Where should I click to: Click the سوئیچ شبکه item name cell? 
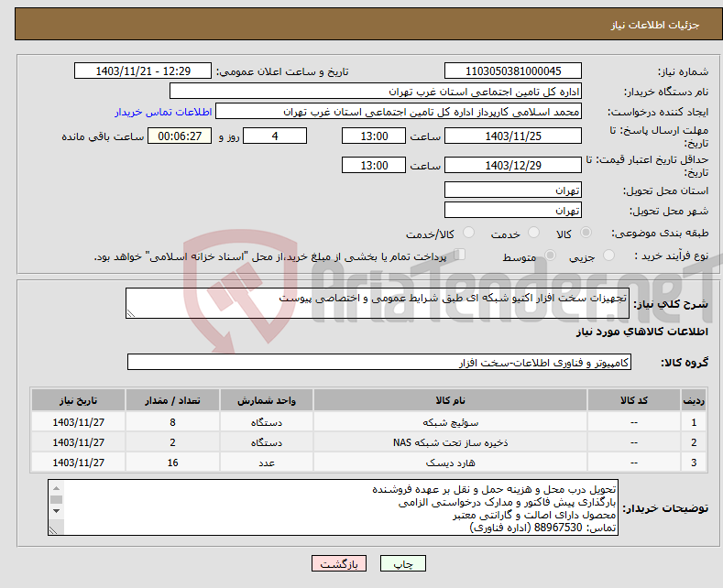(x=450, y=422)
